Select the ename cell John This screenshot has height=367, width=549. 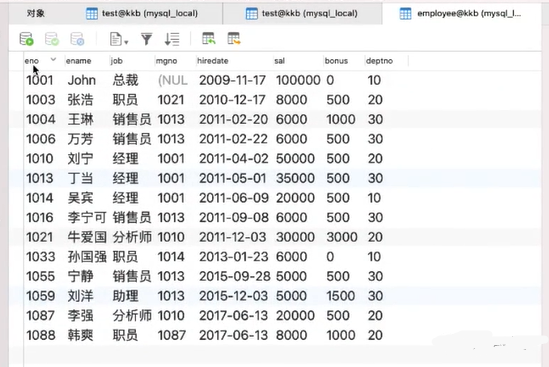(x=82, y=80)
